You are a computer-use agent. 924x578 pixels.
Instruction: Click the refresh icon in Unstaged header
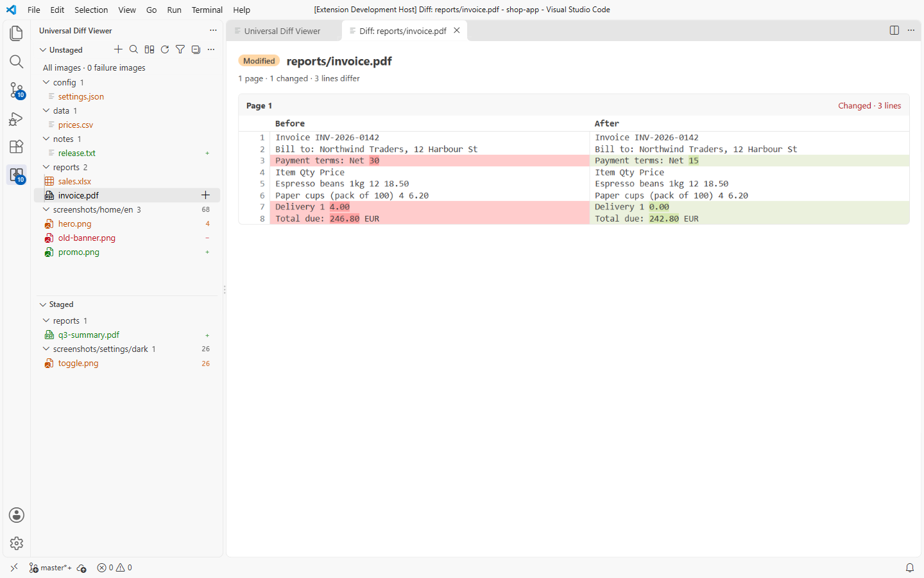(x=165, y=49)
